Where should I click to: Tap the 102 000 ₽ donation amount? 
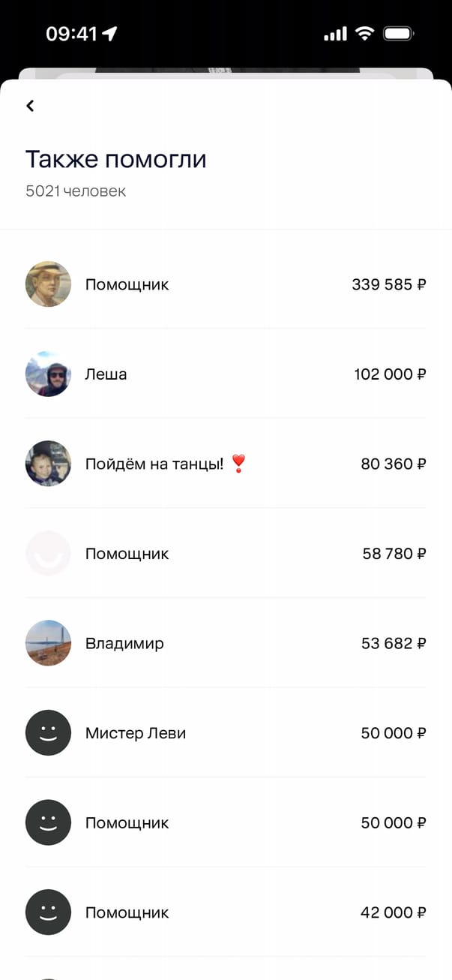click(x=390, y=374)
